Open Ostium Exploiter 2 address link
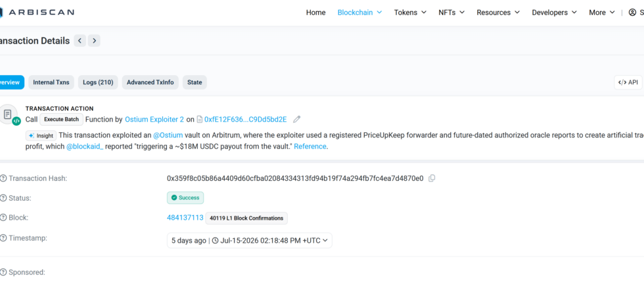Screen dimensions: 644x296 click(x=154, y=119)
